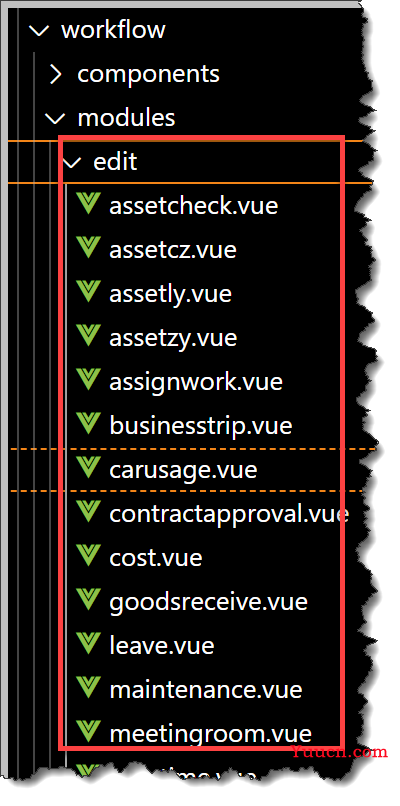Collapse the workflow folder chevron

click(x=40, y=30)
